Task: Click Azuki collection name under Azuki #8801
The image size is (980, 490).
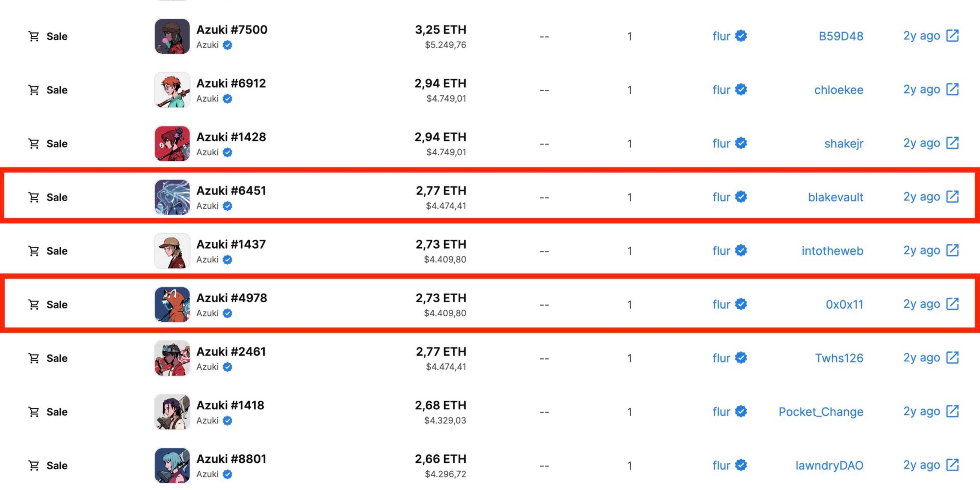Action: (x=207, y=474)
